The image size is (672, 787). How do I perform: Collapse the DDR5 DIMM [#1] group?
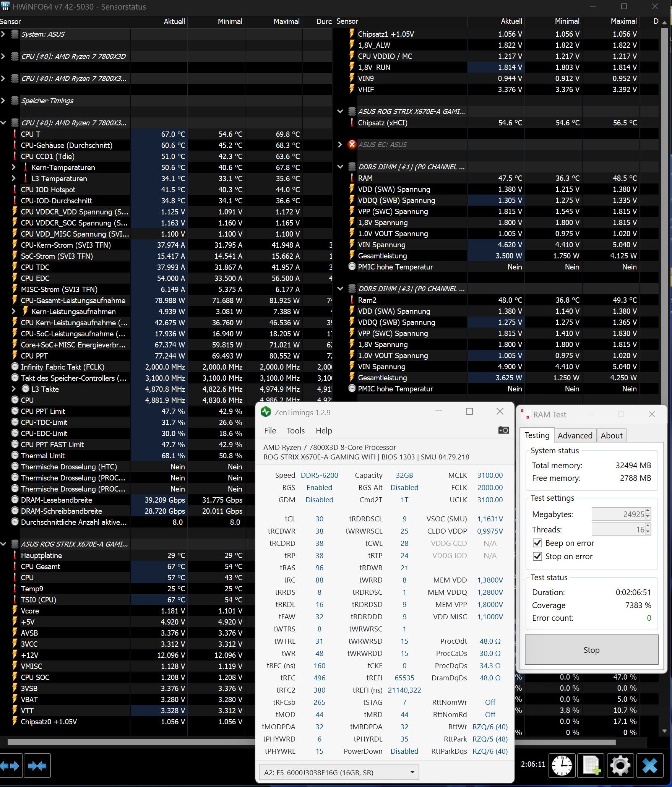340,167
